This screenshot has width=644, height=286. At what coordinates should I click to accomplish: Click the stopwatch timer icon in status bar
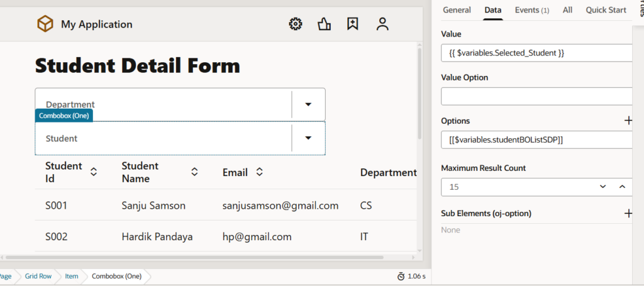click(401, 276)
